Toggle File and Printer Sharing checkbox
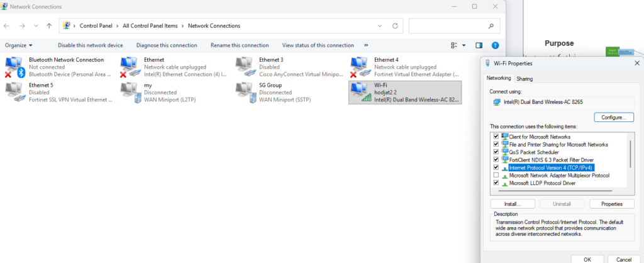 coord(496,144)
